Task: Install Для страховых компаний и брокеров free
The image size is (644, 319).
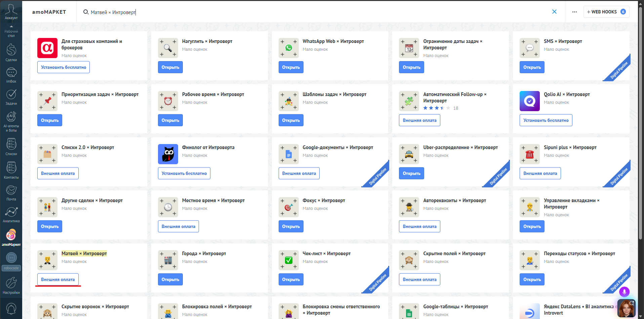Action: [64, 67]
